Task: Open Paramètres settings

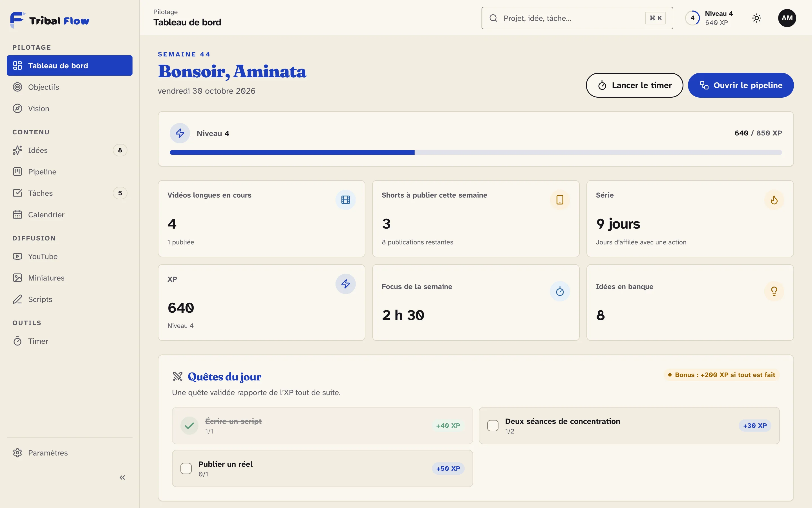Action: (69, 453)
